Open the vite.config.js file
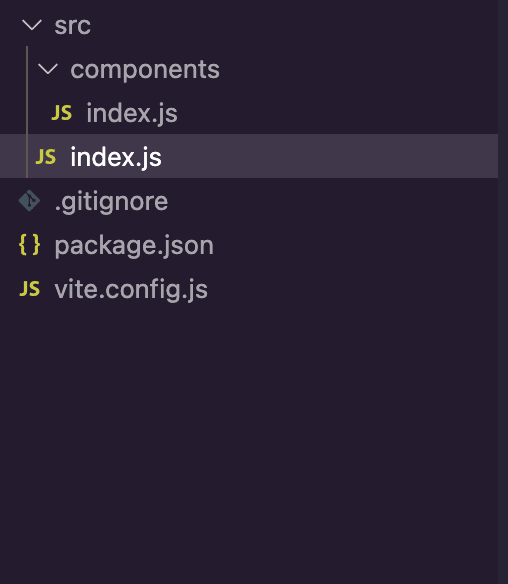The height and width of the screenshot is (584, 508). (x=131, y=289)
